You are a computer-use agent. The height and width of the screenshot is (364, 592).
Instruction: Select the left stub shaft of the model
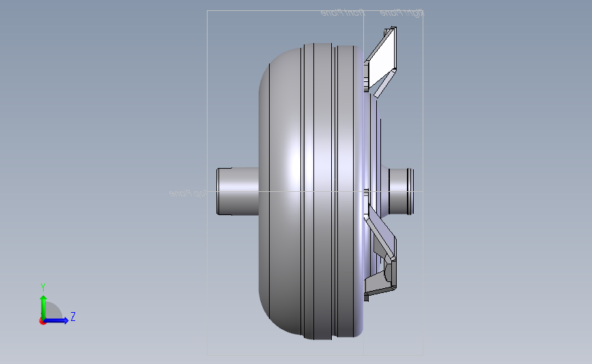pyautogui.click(x=238, y=191)
